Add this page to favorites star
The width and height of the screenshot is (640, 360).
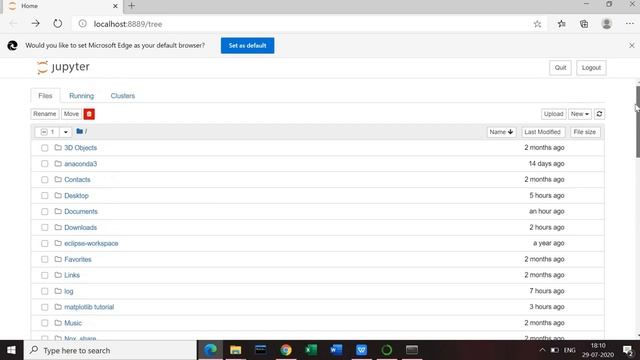pos(537,24)
